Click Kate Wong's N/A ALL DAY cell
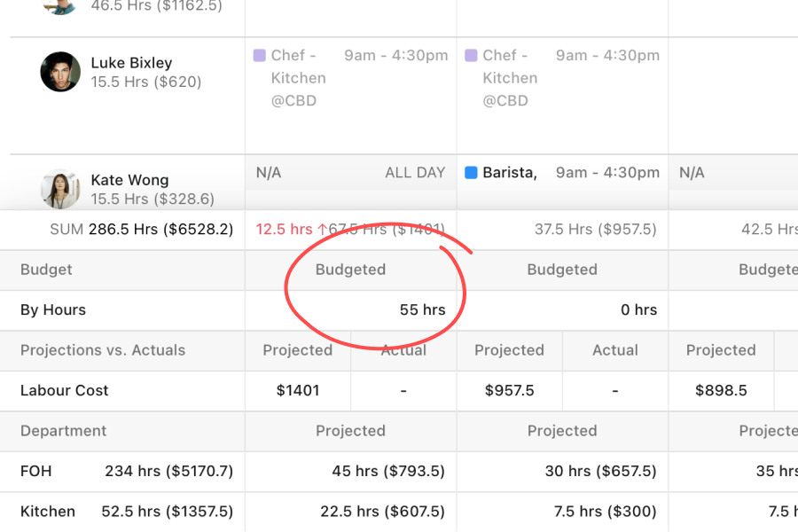The height and width of the screenshot is (532, 798). click(350, 172)
